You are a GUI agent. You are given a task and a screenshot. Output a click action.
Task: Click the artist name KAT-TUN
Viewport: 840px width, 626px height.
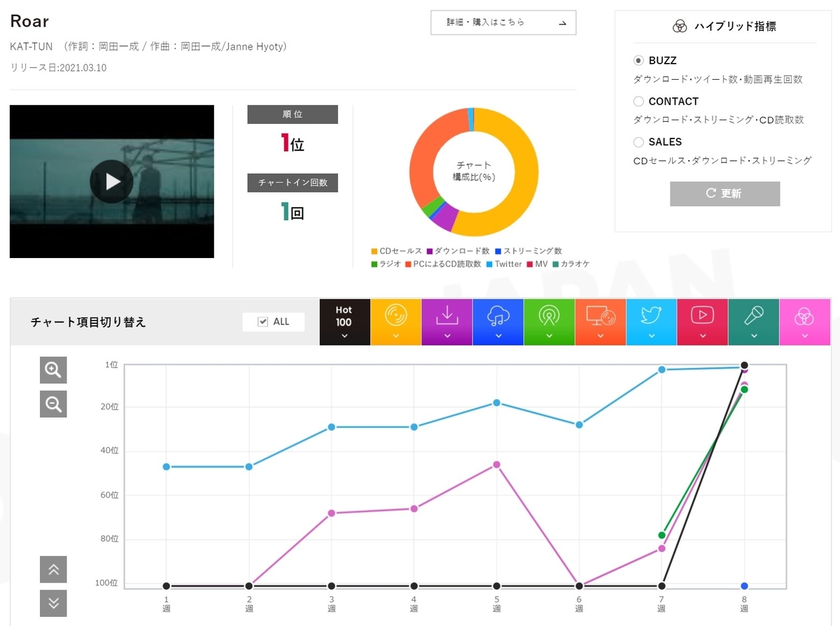click(32, 47)
